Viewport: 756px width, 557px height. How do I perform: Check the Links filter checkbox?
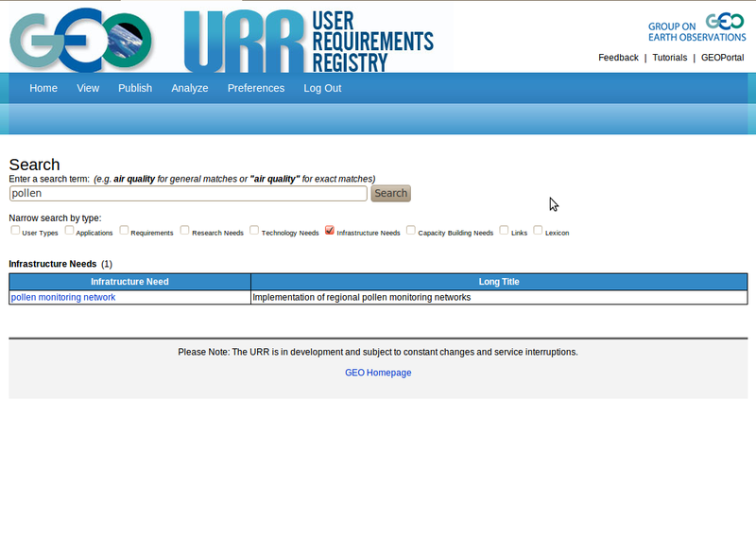504,230
